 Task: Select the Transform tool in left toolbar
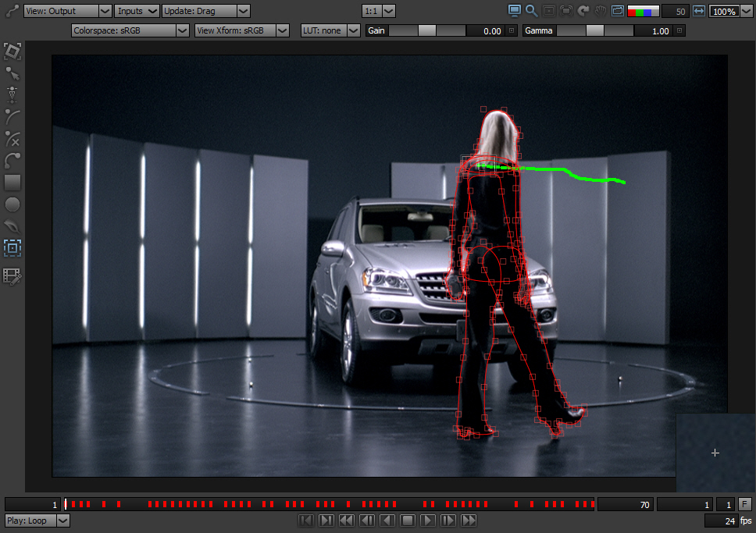12,52
